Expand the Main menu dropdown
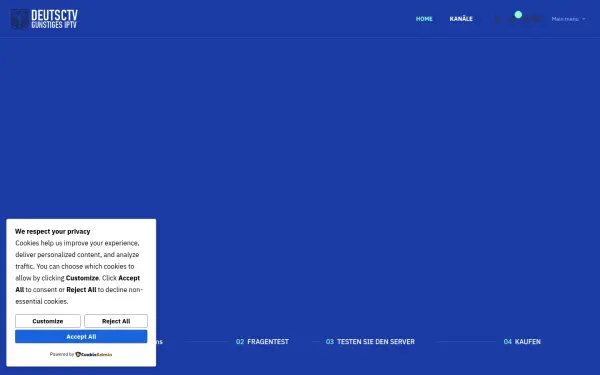Screen dimensions: 600x375 point(568,19)
